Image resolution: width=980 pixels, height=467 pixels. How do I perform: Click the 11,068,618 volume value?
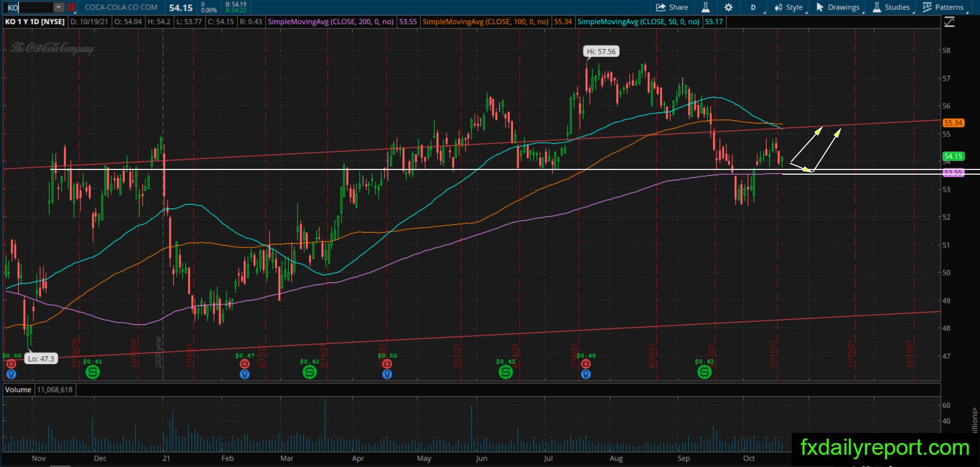[x=55, y=390]
